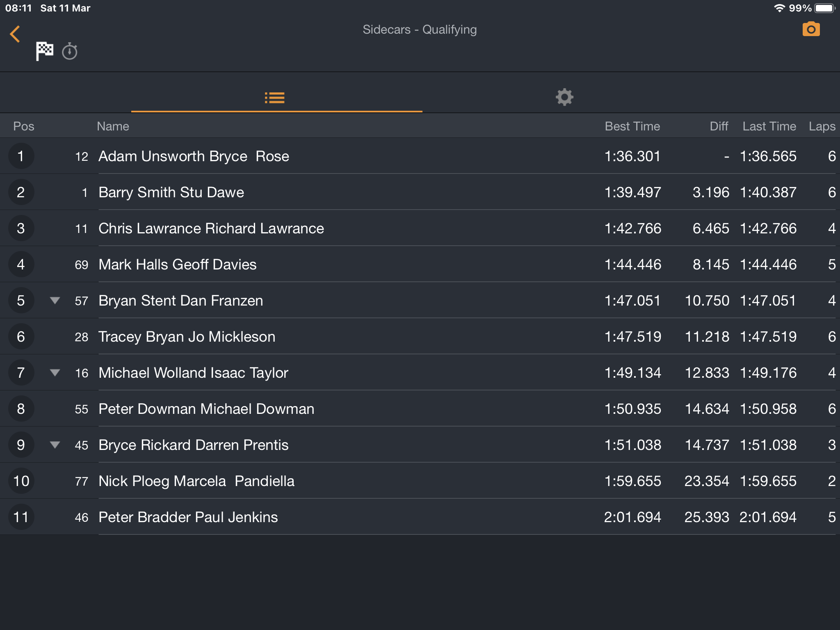Screen dimensions: 840x630
Task: Tap the stopwatch timer icon
Action: 70,51
